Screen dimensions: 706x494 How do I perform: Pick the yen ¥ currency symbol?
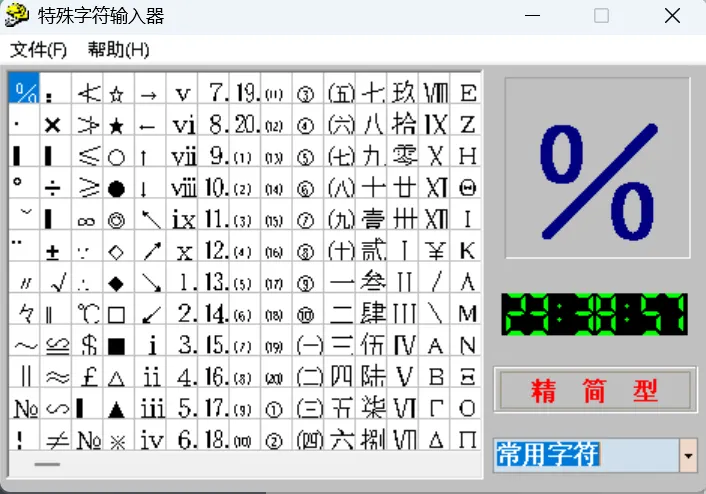pos(434,245)
